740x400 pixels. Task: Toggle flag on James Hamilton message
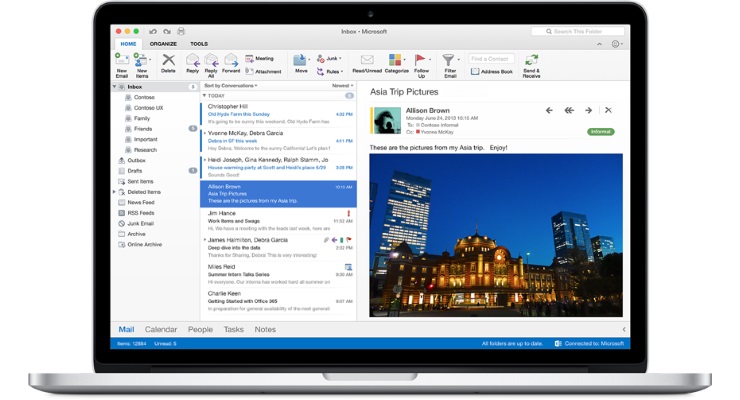click(x=350, y=240)
